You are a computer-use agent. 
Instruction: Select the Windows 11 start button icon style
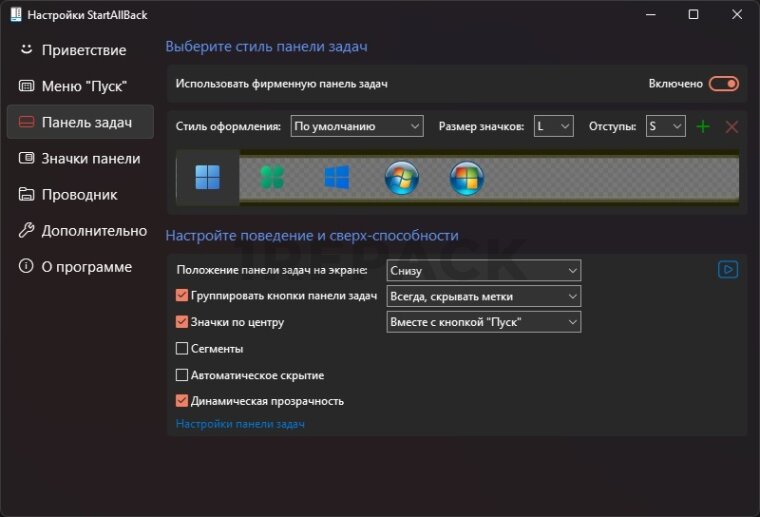[208, 178]
